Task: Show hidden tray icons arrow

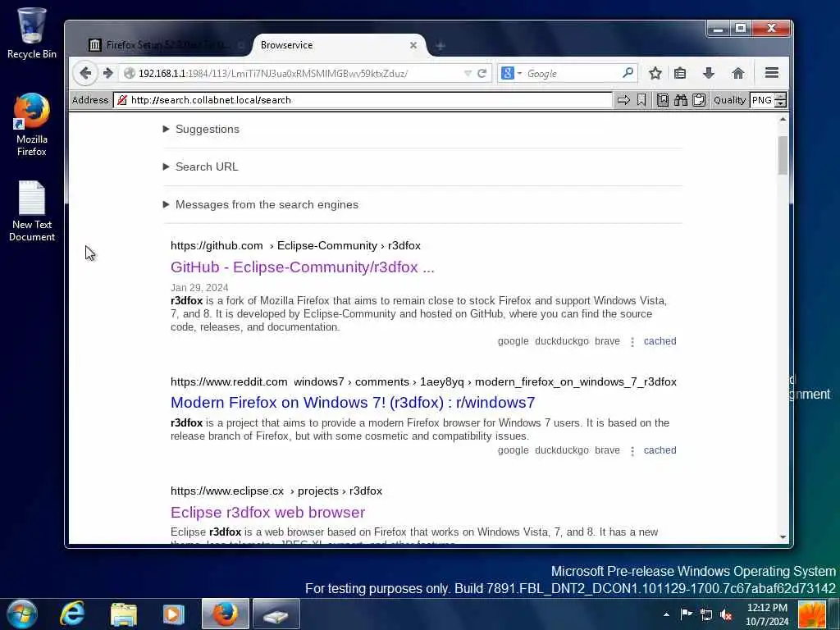Action: [666, 614]
